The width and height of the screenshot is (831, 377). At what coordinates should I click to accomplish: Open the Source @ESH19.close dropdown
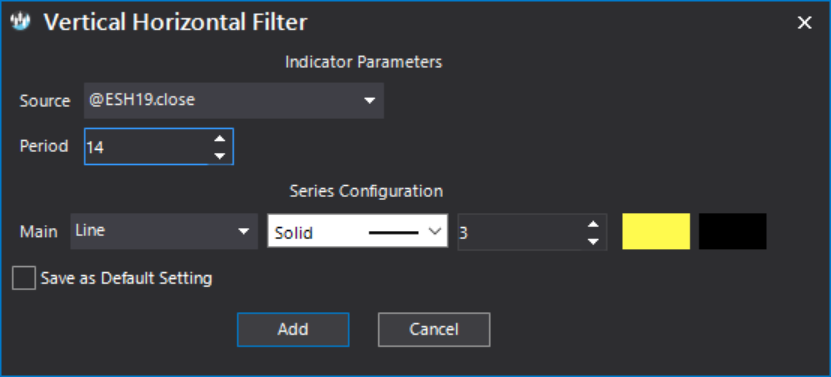coord(234,100)
